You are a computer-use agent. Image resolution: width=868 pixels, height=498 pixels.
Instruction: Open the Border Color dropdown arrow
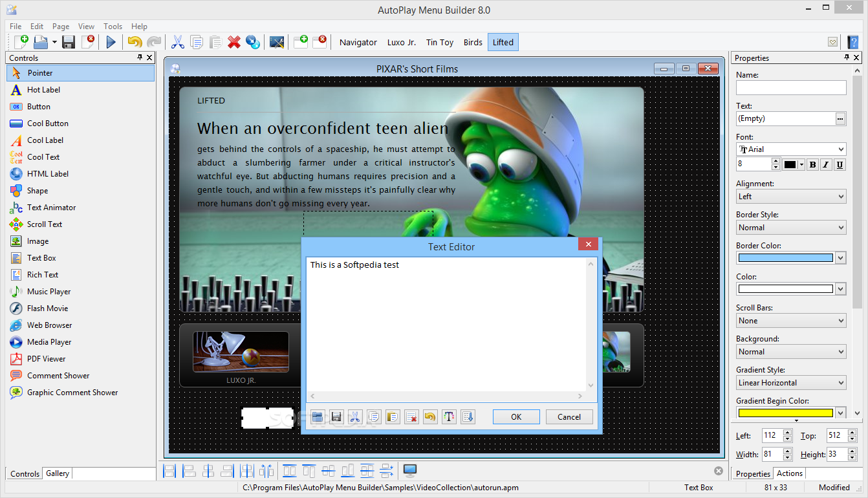pyautogui.click(x=840, y=258)
